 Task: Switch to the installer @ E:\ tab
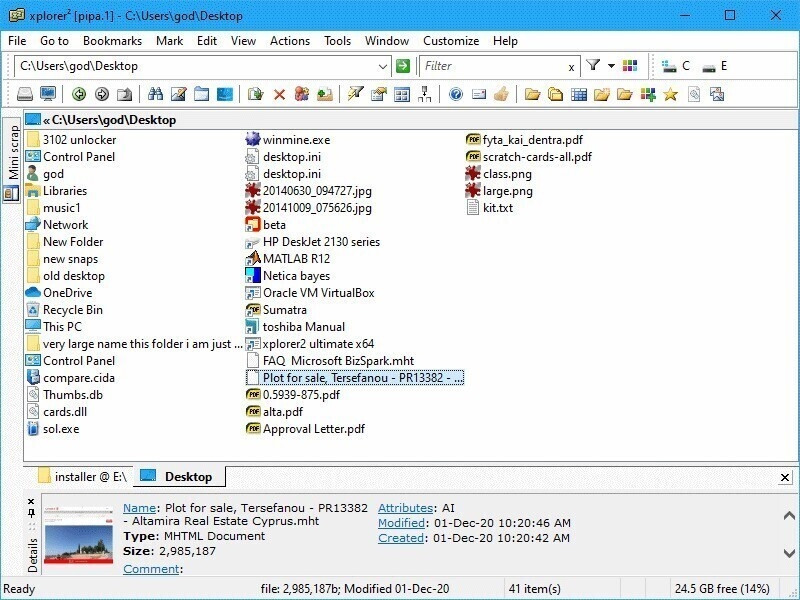(x=82, y=477)
